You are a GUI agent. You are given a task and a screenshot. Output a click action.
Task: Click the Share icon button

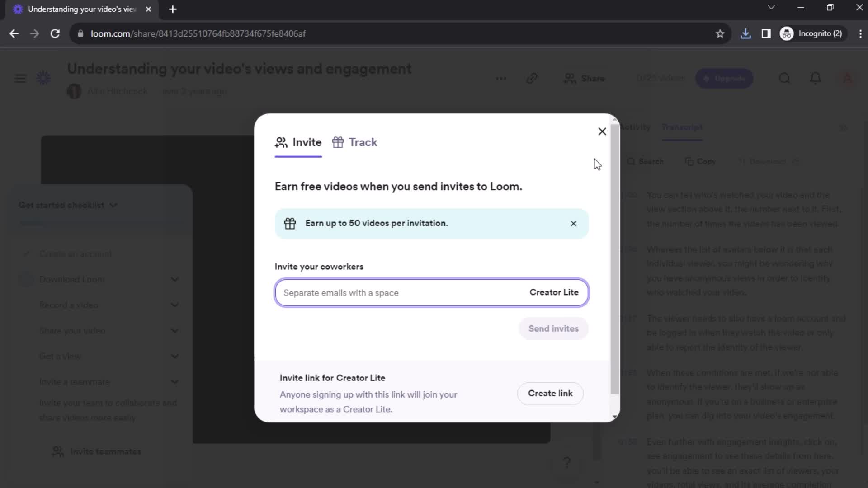584,78
